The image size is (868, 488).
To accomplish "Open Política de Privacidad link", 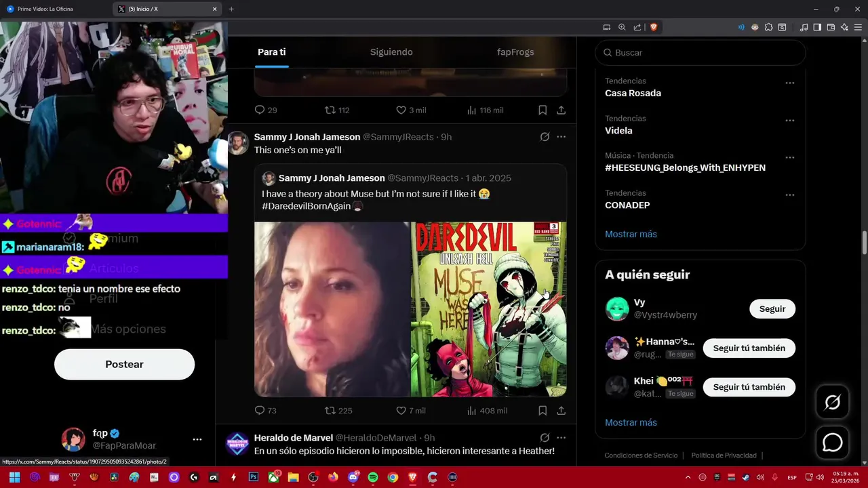I will click(724, 455).
